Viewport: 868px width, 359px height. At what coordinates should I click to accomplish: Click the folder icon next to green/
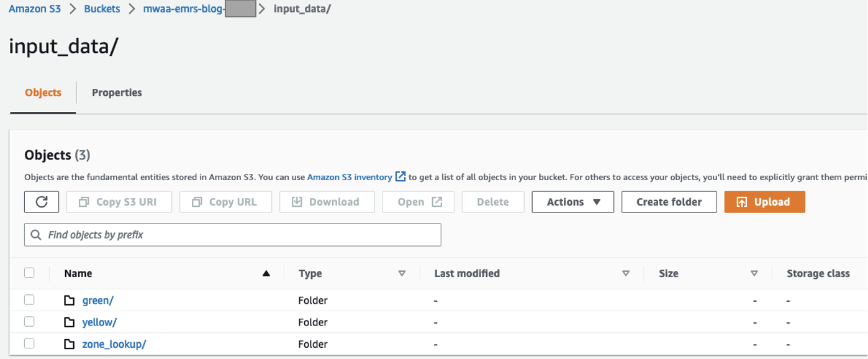pyautogui.click(x=70, y=301)
